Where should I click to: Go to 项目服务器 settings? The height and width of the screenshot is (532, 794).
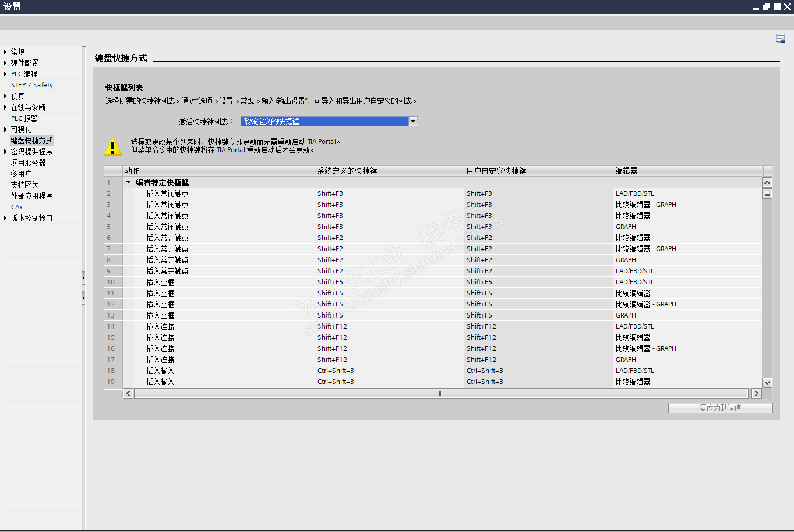point(28,163)
